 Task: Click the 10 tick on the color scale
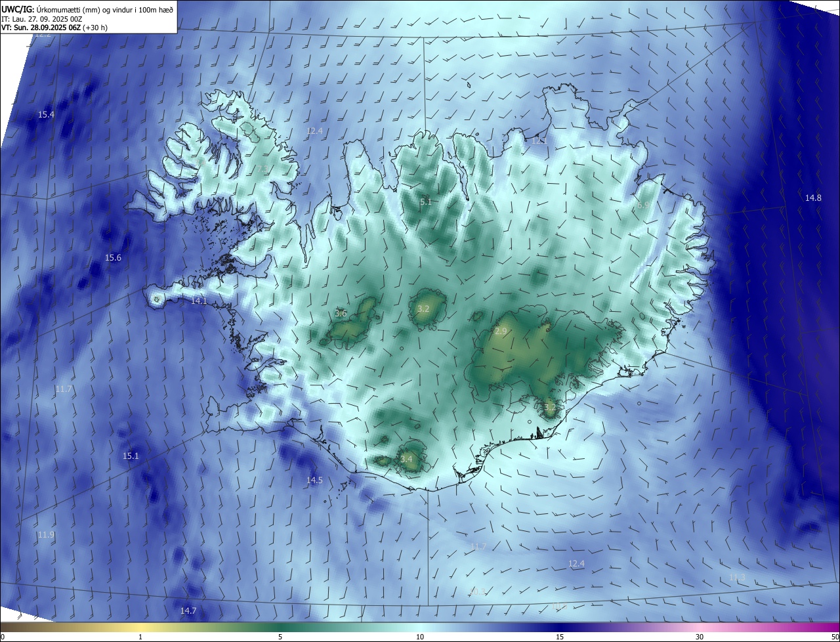click(420, 637)
